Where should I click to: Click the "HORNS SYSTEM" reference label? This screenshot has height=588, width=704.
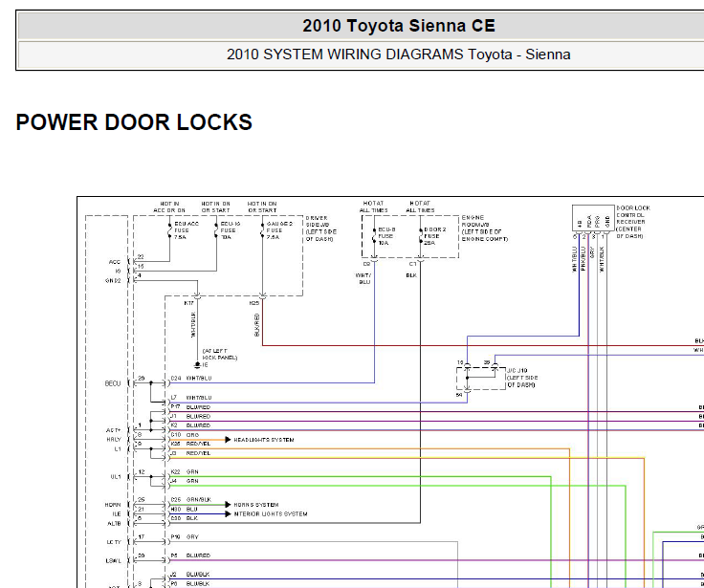tap(256, 505)
